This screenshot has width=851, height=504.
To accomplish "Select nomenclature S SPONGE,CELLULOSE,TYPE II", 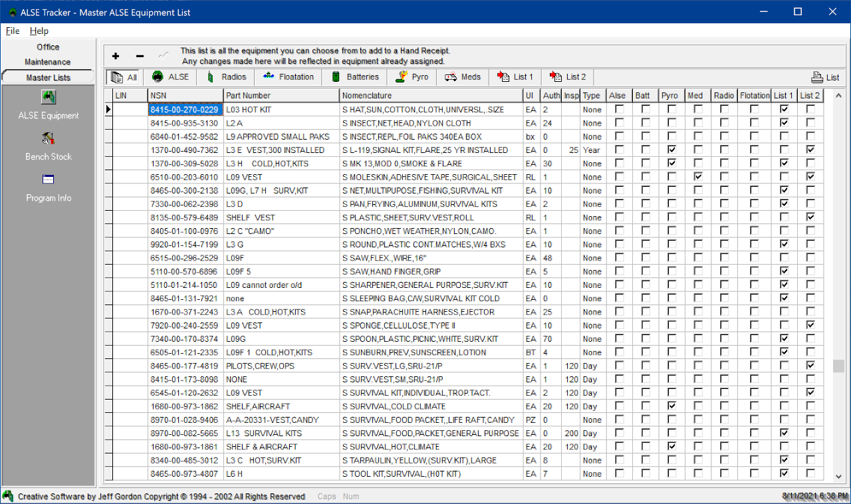I will coord(431,325).
